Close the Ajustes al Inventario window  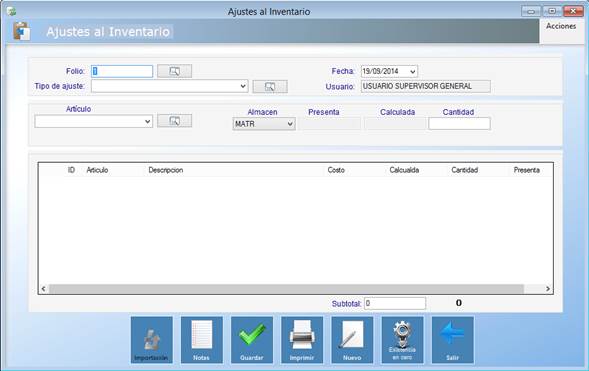pyautogui.click(x=573, y=11)
